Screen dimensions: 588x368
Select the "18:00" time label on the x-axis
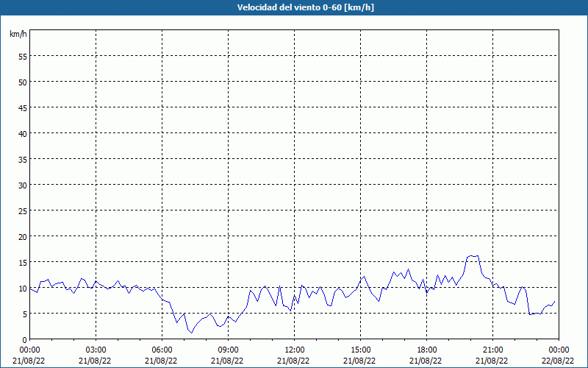tap(427, 350)
